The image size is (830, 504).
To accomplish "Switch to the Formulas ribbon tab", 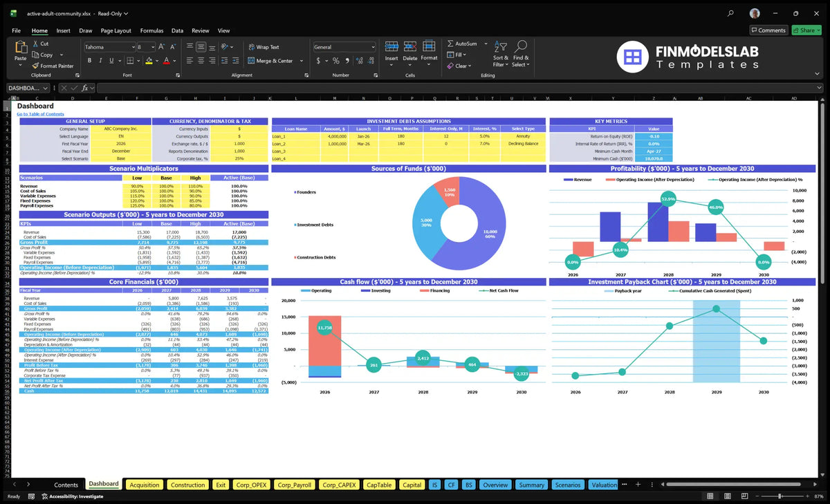I will coord(151,30).
